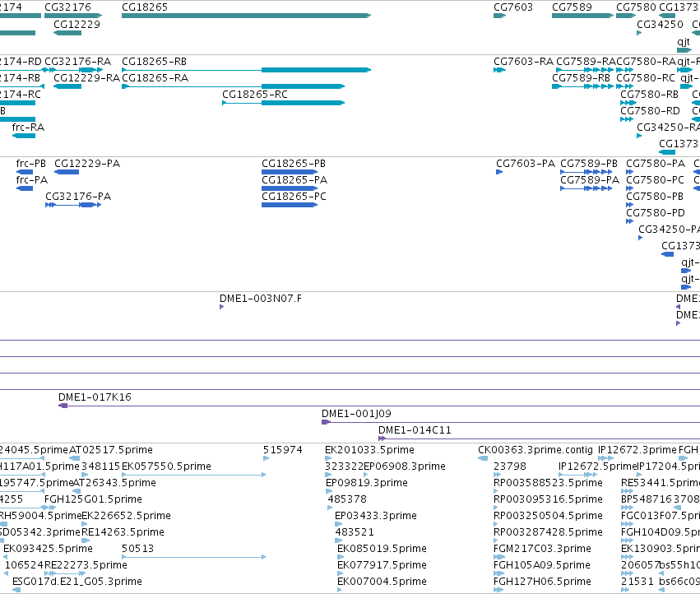Click EST CK00363.3prime.contig

click(483, 458)
